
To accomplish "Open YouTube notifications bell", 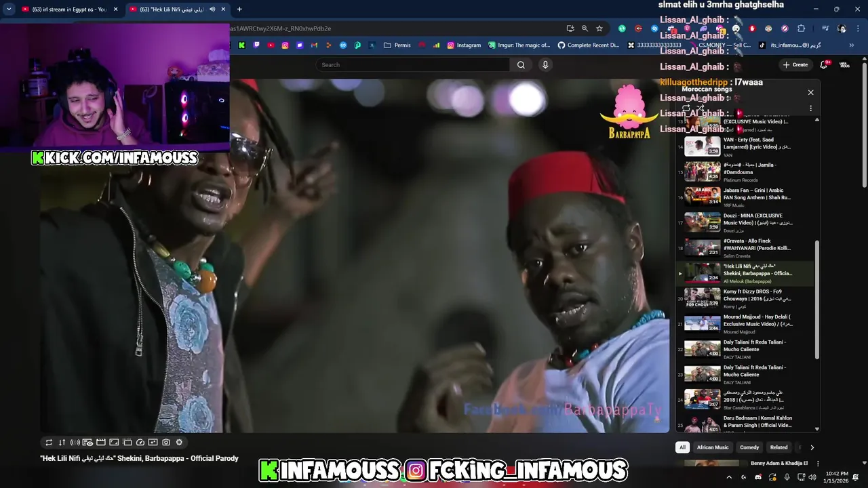I will (x=824, y=64).
